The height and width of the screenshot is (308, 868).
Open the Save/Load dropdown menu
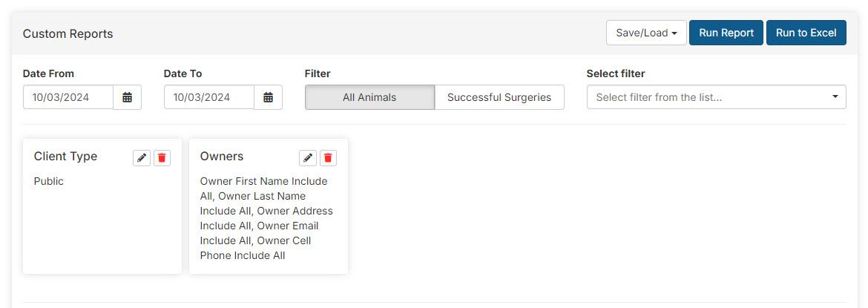tap(646, 33)
